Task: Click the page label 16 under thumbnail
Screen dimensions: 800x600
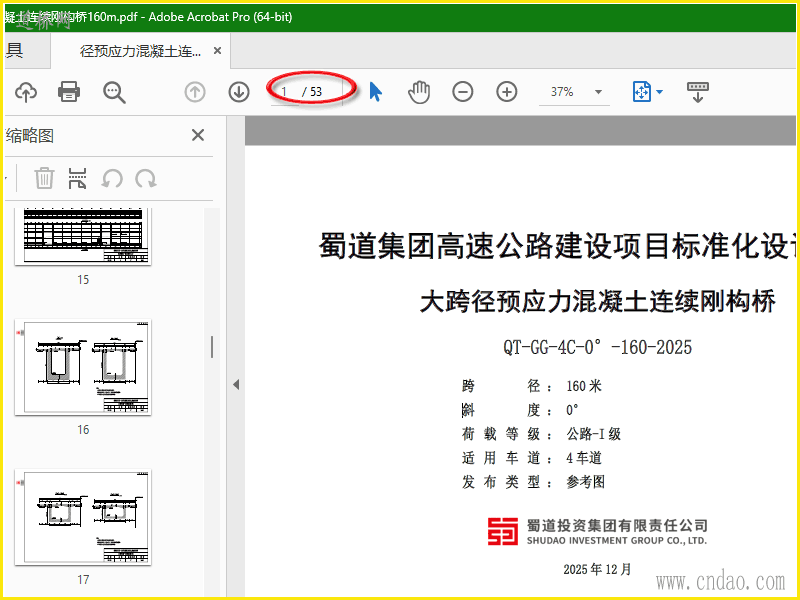Action: click(83, 430)
